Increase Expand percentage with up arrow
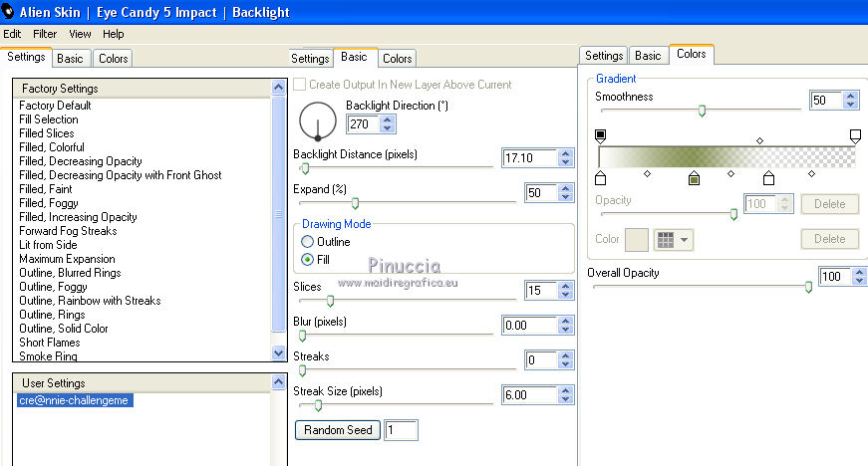The height and width of the screenshot is (466, 868). [x=565, y=188]
